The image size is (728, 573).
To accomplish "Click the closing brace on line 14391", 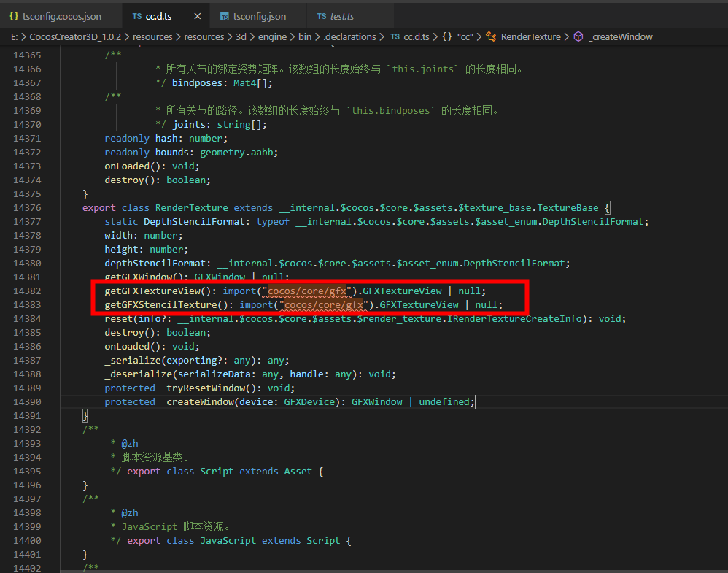I will 85,416.
